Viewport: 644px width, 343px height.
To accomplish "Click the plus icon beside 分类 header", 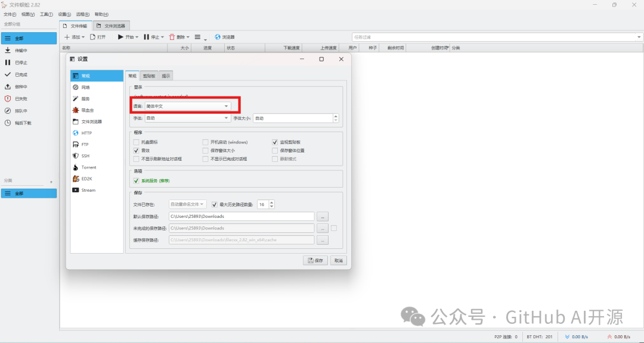I will point(51,182).
